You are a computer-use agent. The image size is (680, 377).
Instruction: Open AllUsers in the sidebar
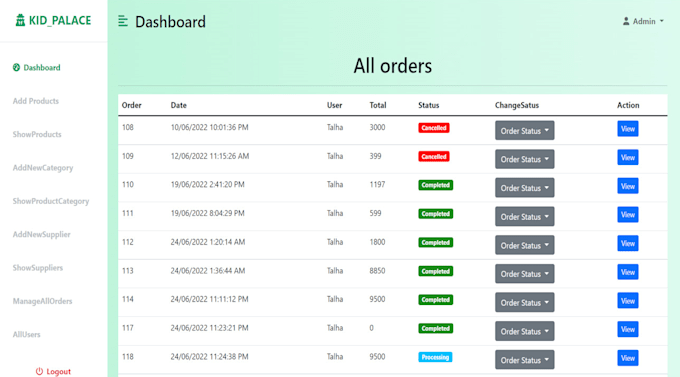(x=26, y=334)
